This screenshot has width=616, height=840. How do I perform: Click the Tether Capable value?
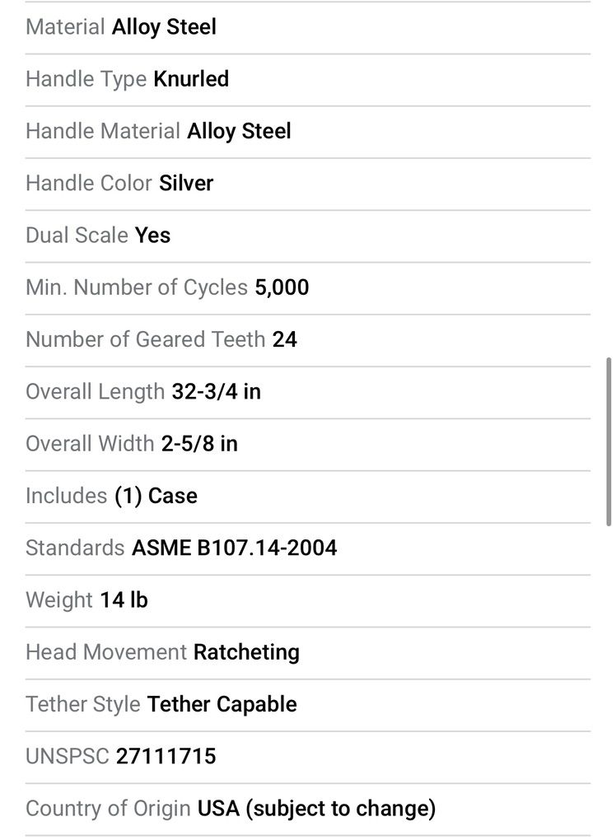222,704
